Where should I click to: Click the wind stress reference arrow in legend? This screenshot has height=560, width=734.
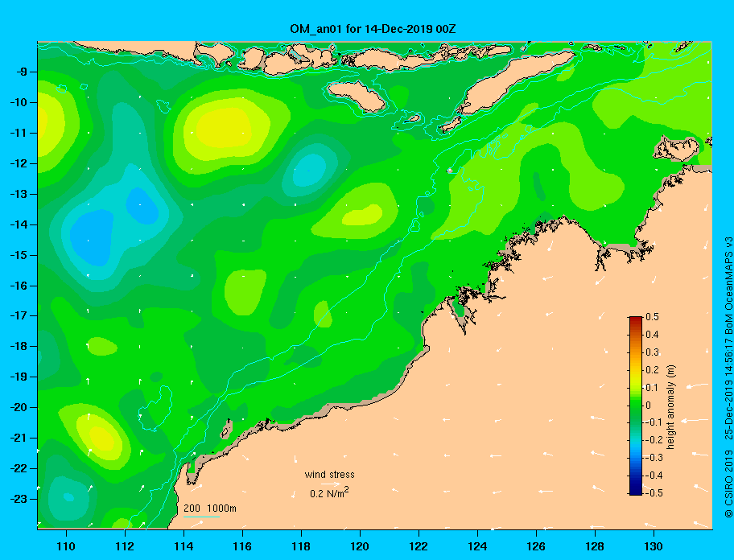point(330,484)
